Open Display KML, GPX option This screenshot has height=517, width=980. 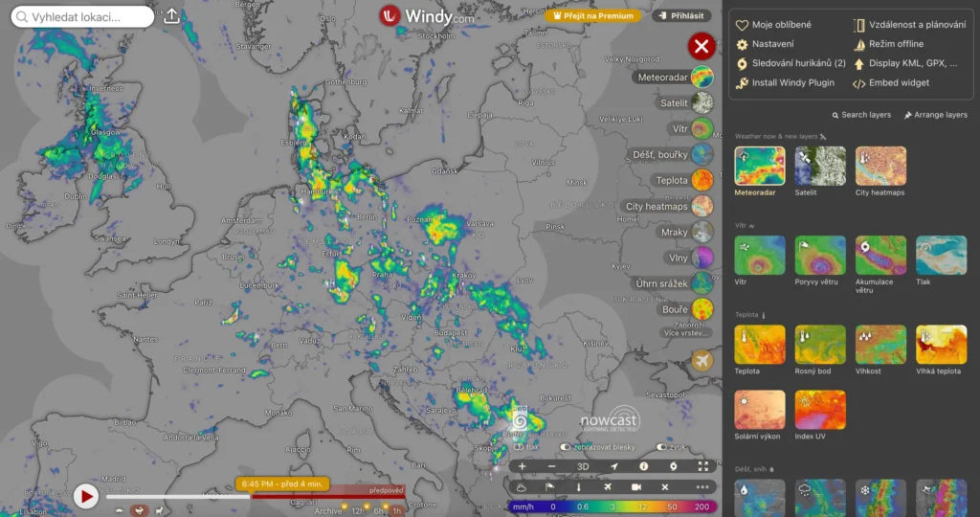coord(905,63)
